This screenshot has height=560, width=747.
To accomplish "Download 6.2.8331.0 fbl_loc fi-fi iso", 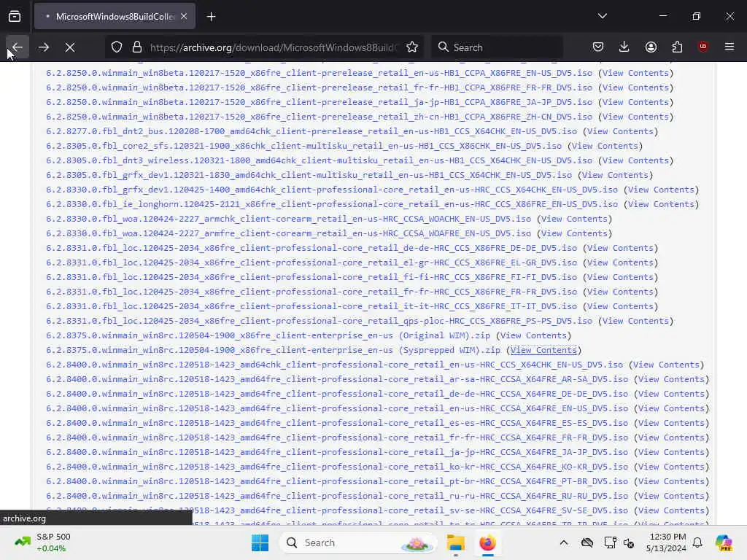I will click(x=311, y=277).
